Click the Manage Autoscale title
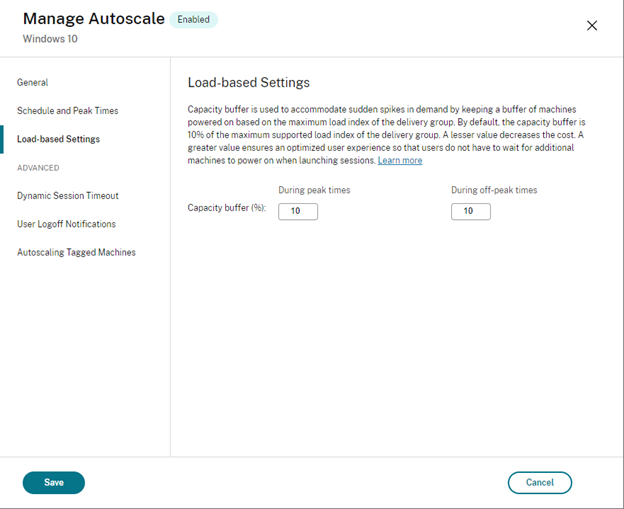 point(92,19)
